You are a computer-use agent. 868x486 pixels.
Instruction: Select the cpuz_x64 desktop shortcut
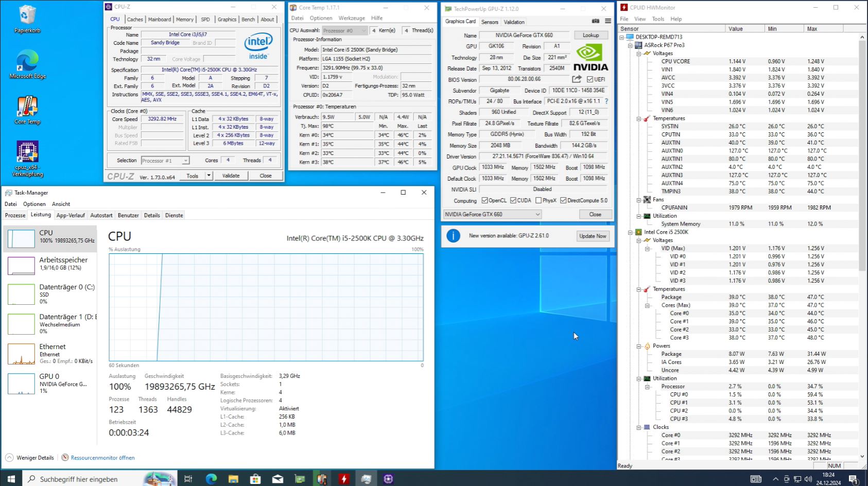[x=27, y=159]
